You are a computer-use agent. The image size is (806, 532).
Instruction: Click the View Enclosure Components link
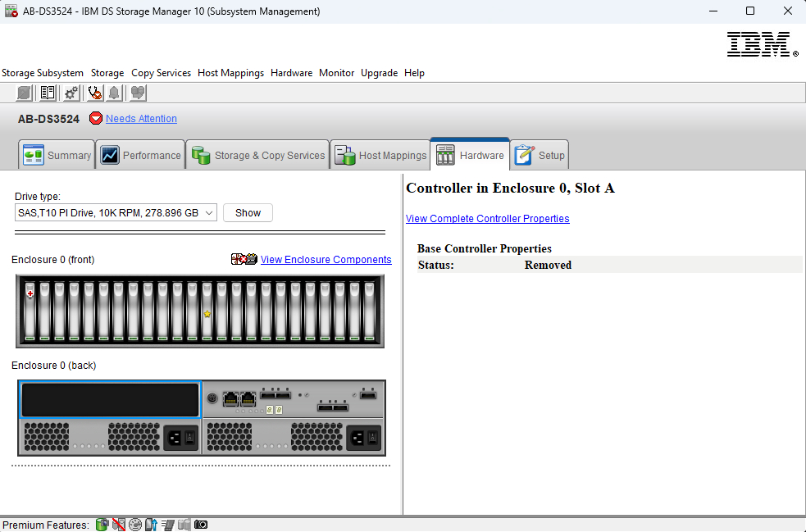326,260
